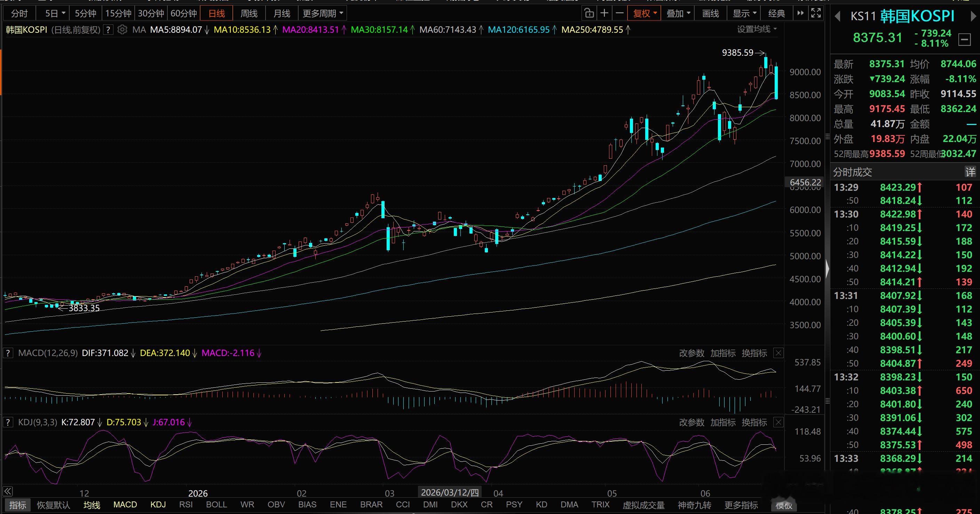The height and width of the screenshot is (514, 980).
Task: Switch to 月线 monthly chart
Action: point(282,14)
